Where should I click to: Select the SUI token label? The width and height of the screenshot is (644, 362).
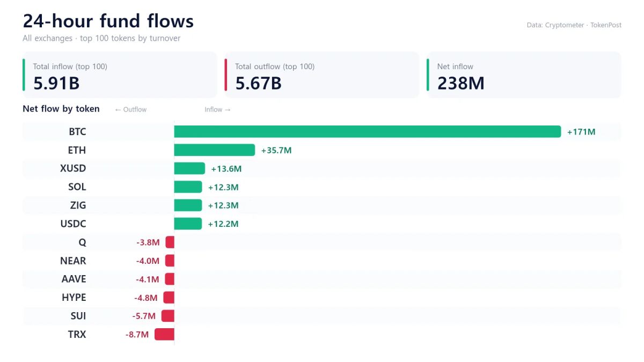(78, 316)
